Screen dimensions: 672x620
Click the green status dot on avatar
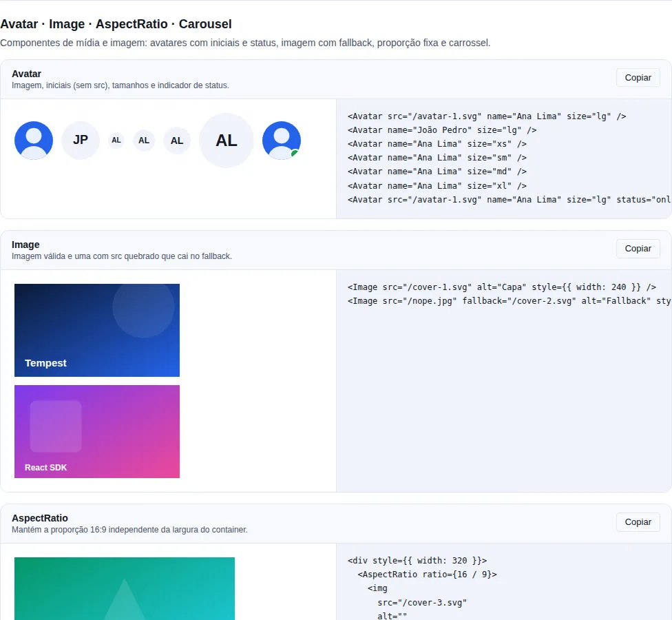point(295,153)
